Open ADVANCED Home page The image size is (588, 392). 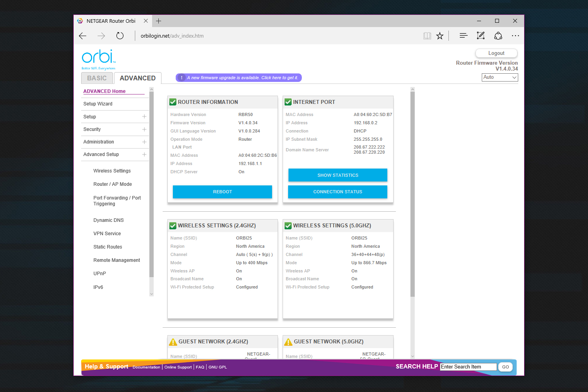pyautogui.click(x=104, y=91)
